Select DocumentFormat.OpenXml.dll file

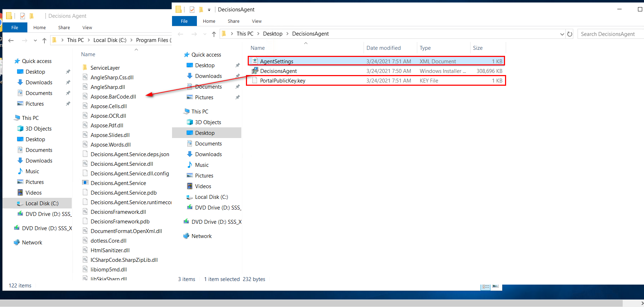pyautogui.click(x=126, y=231)
